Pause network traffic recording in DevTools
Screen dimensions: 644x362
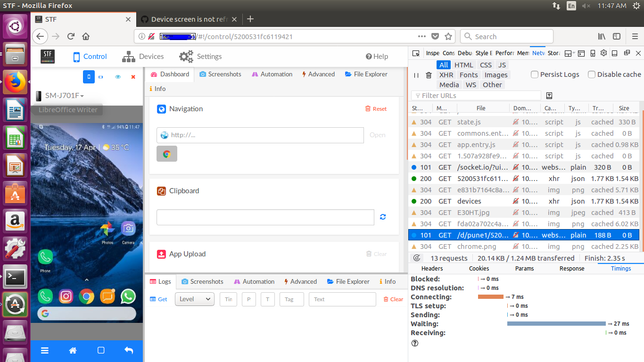coord(417,74)
